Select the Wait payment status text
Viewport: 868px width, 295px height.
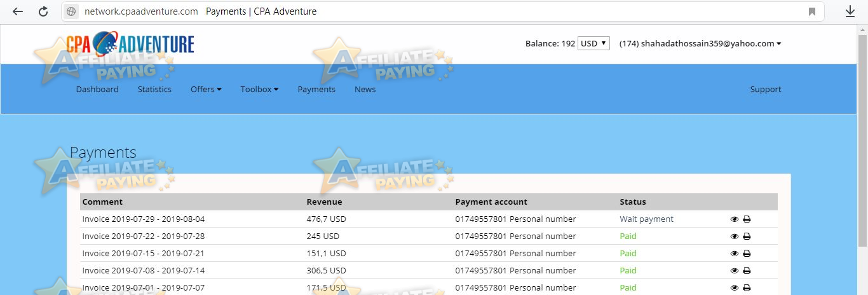[x=647, y=219]
